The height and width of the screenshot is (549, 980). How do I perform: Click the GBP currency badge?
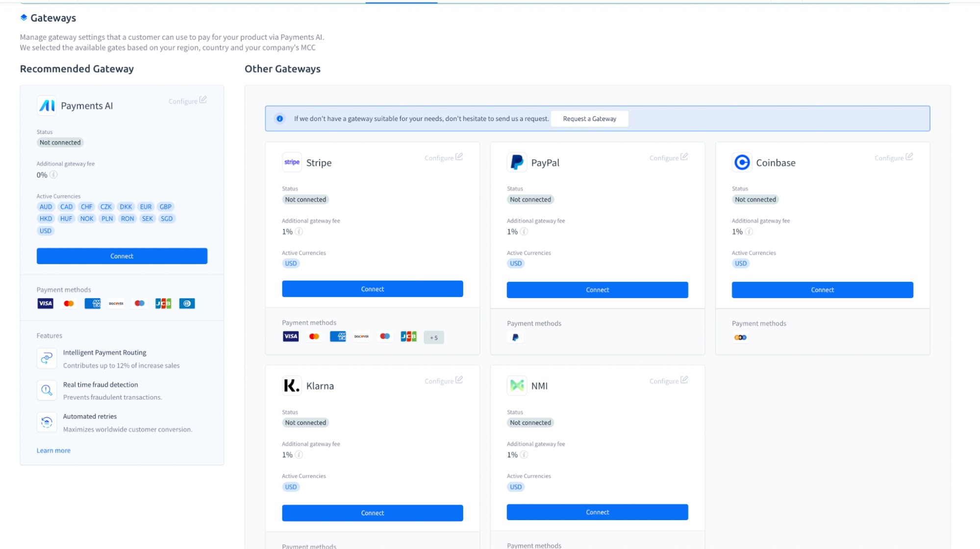coord(166,207)
